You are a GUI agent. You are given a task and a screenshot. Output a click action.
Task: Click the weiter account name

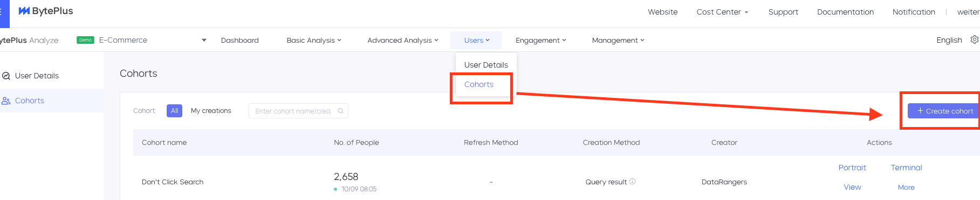[968, 12]
